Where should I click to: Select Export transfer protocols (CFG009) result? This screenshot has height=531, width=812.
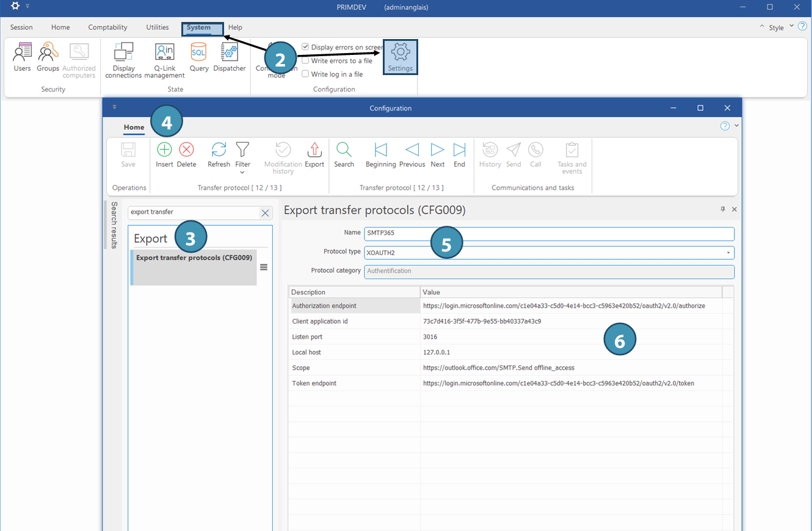(194, 258)
